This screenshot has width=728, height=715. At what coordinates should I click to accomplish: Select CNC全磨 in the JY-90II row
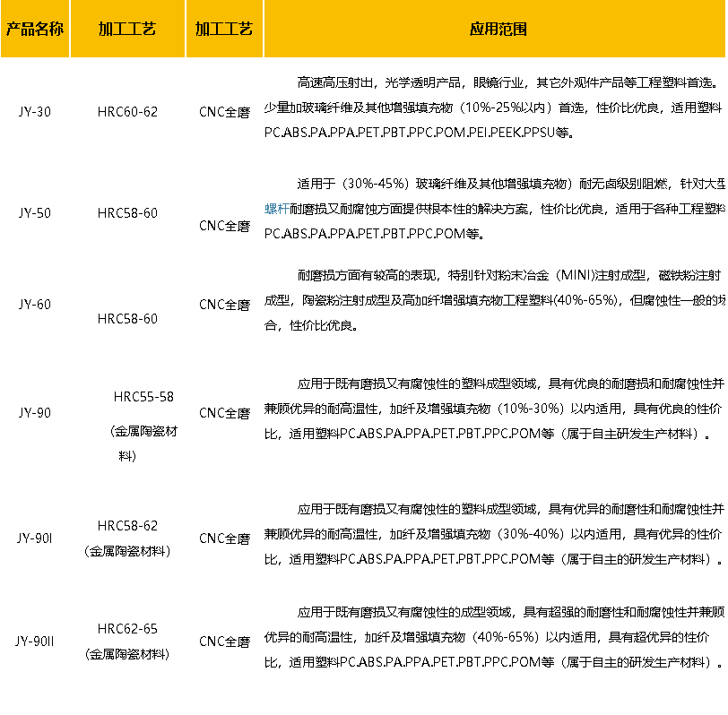pos(224,642)
